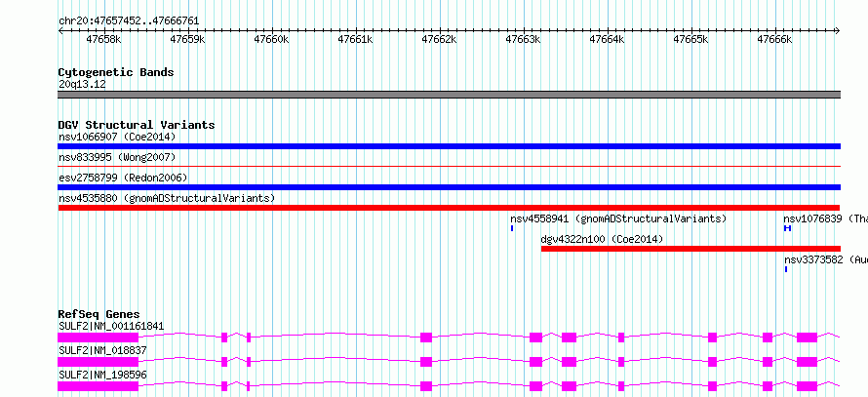Click the dgv4322n100 (Coe2014) label

tap(602, 239)
